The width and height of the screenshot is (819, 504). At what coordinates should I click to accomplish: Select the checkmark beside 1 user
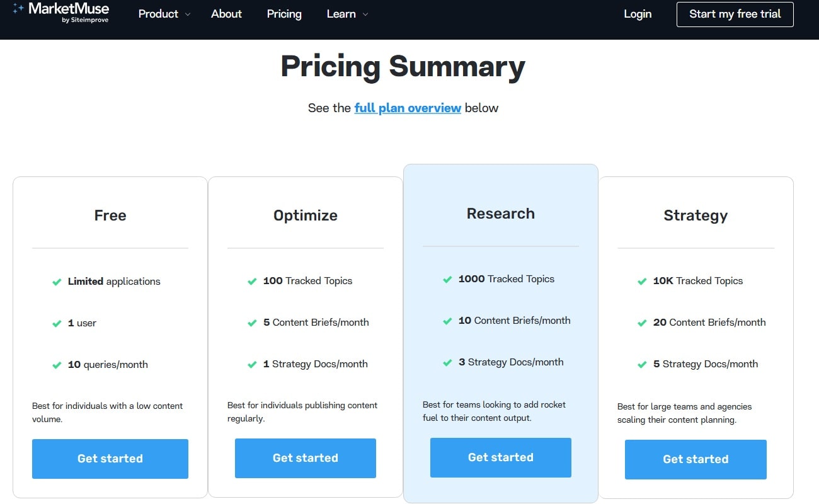tap(56, 323)
